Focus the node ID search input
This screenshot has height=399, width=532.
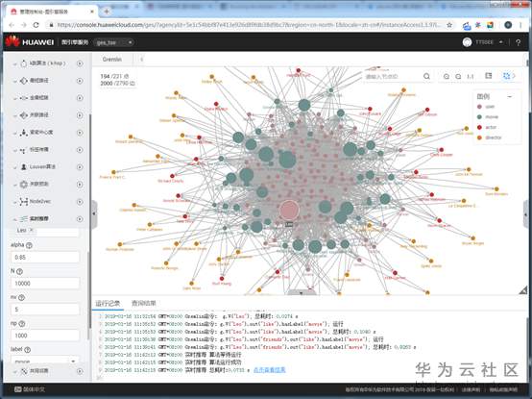[393, 76]
